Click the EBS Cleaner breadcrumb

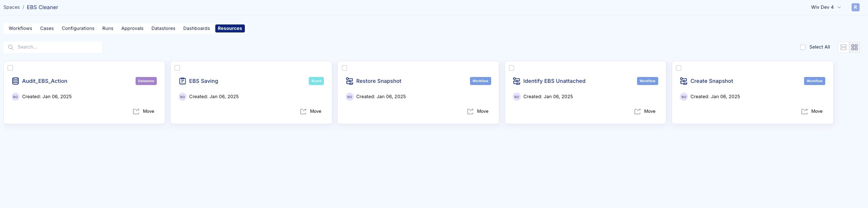42,7
